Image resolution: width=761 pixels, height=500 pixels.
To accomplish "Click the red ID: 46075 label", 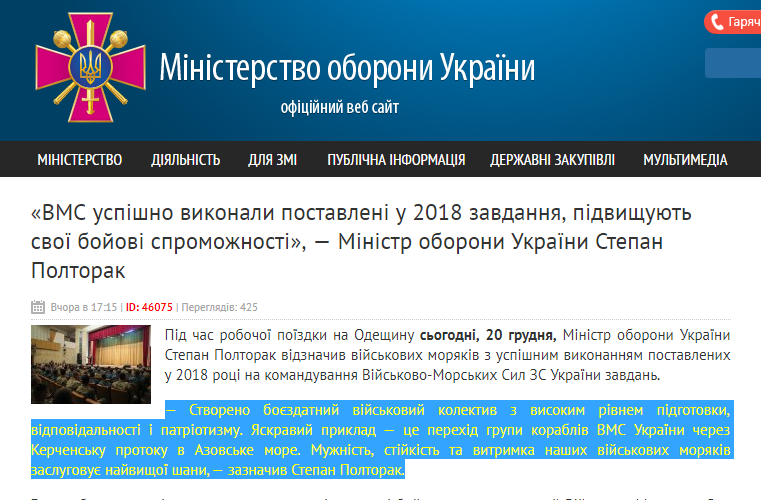I will (x=149, y=307).
